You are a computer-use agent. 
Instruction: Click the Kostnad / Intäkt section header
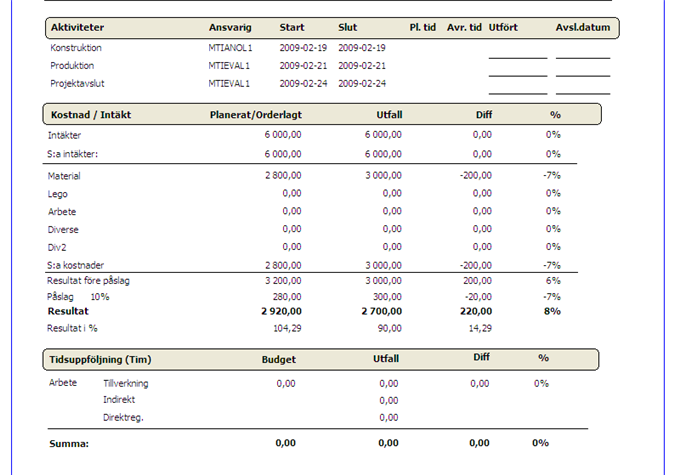coord(94,114)
